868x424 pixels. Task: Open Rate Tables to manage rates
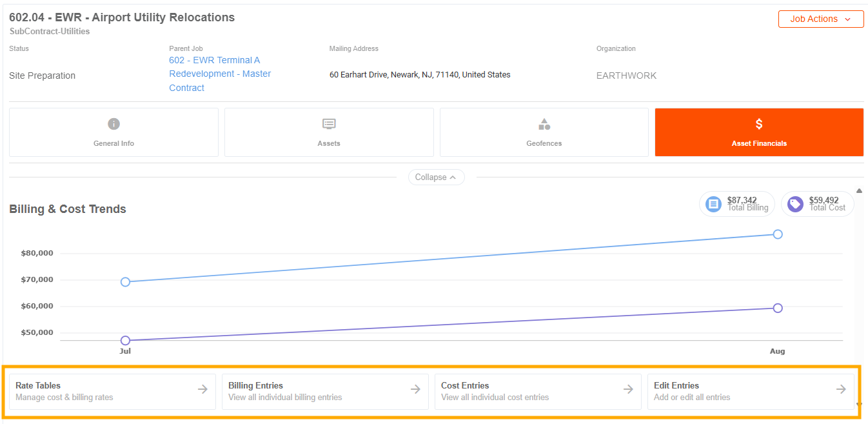[x=112, y=391]
